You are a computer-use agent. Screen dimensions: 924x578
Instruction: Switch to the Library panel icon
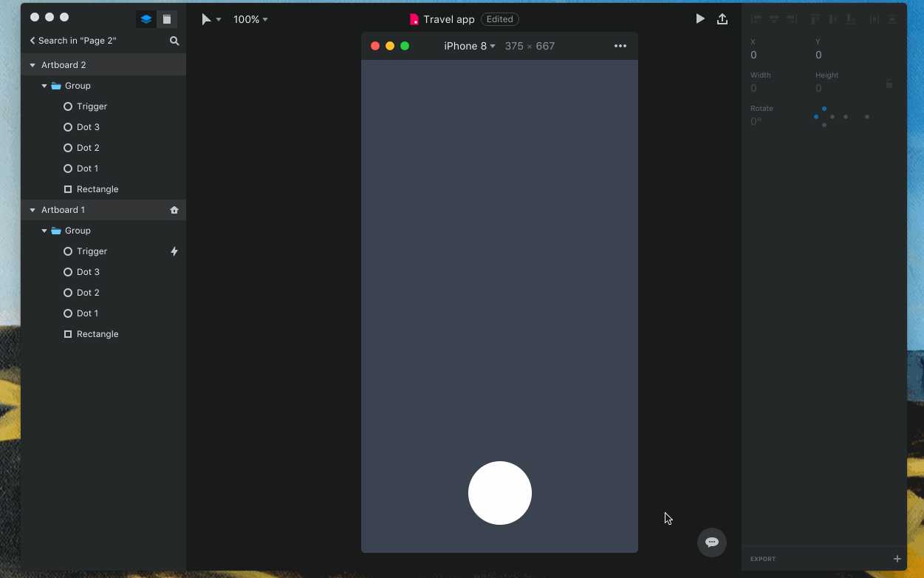[x=167, y=19]
